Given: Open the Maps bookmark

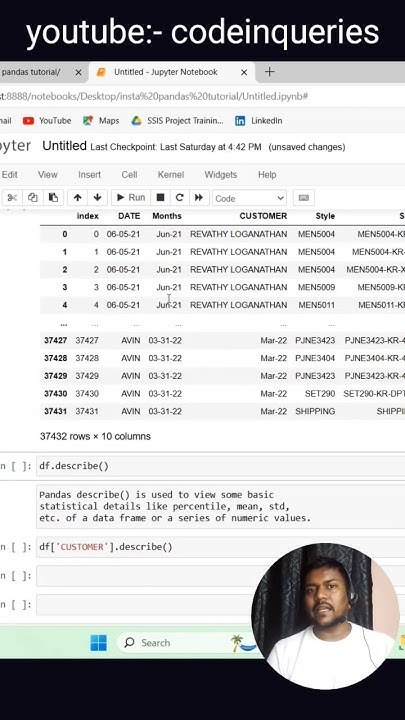Looking at the screenshot, I should coord(101,121).
